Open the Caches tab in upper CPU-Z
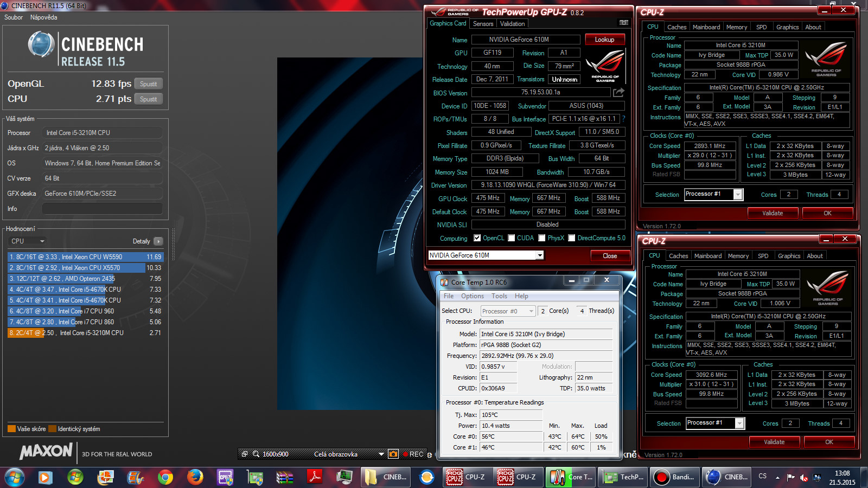This screenshot has width=868, height=488. click(676, 27)
